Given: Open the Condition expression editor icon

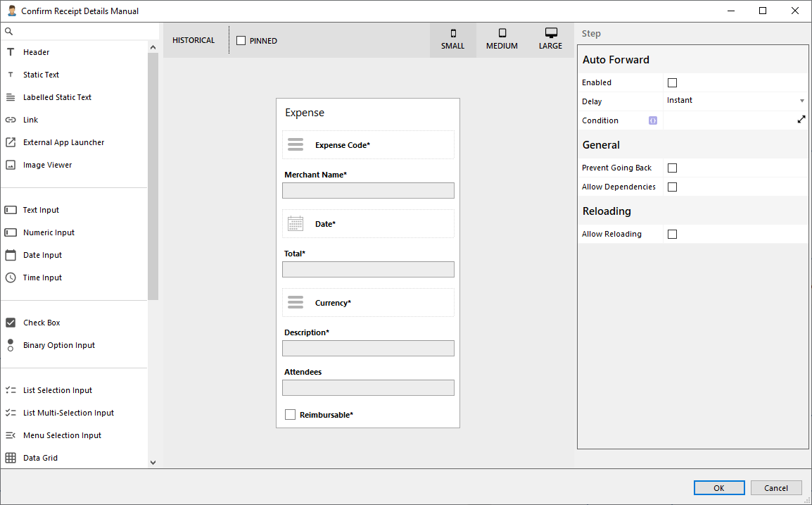Looking at the screenshot, I should tap(652, 120).
